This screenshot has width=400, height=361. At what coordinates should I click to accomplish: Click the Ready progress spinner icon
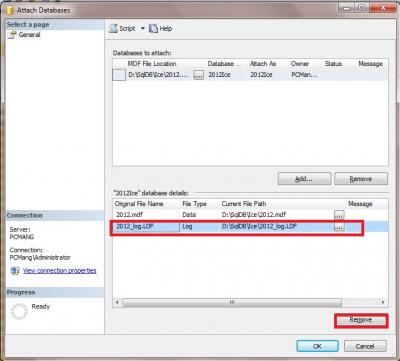click(19, 311)
